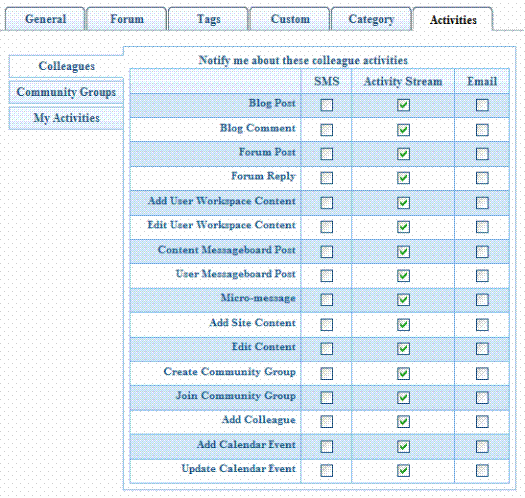The height and width of the screenshot is (498, 525).
Task: Check Email for Create Community Group
Action: pos(482,373)
